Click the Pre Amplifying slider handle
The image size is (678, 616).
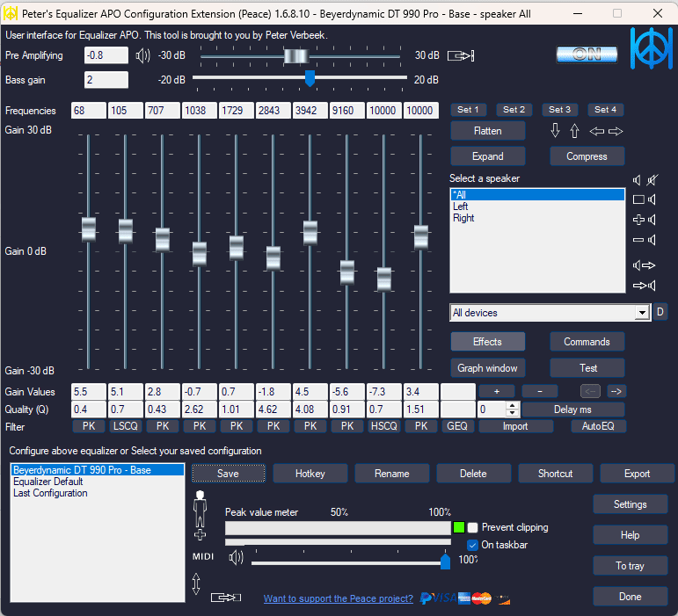(x=296, y=56)
